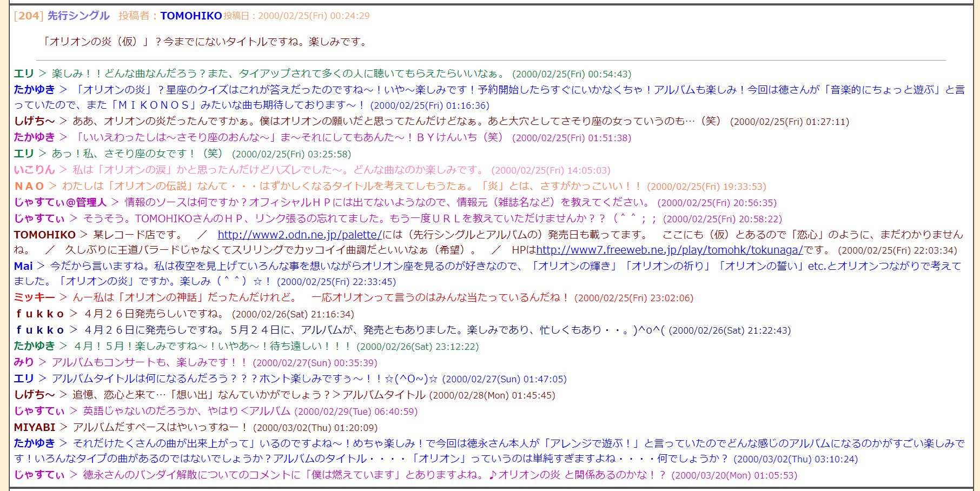Click じゃすてぃ's comment about バンダイ解散
980x491 pixels.
point(374,475)
